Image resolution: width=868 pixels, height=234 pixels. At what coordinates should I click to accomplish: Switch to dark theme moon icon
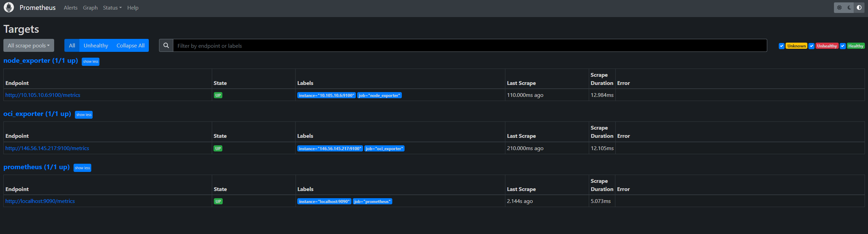tap(849, 8)
